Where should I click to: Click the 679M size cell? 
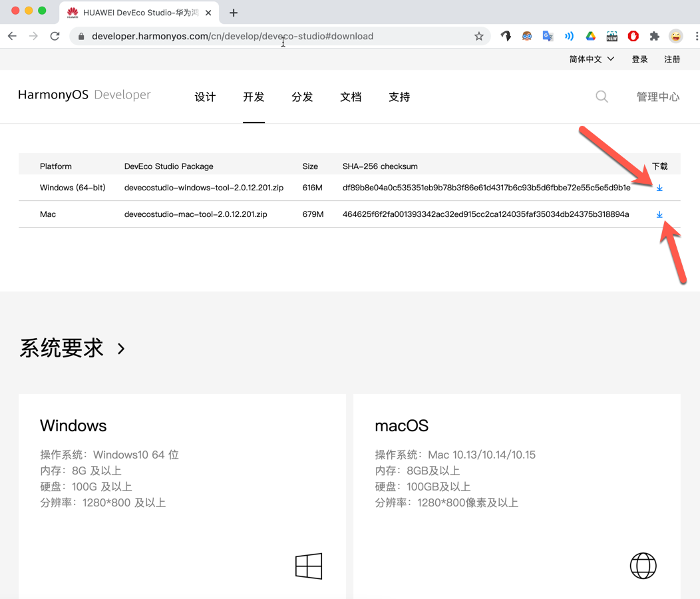[313, 214]
